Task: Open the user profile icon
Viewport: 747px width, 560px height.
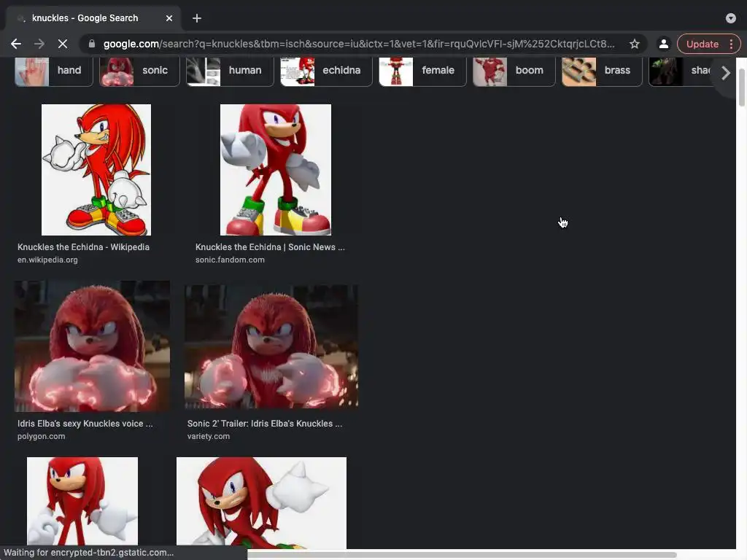Action: pos(663,44)
